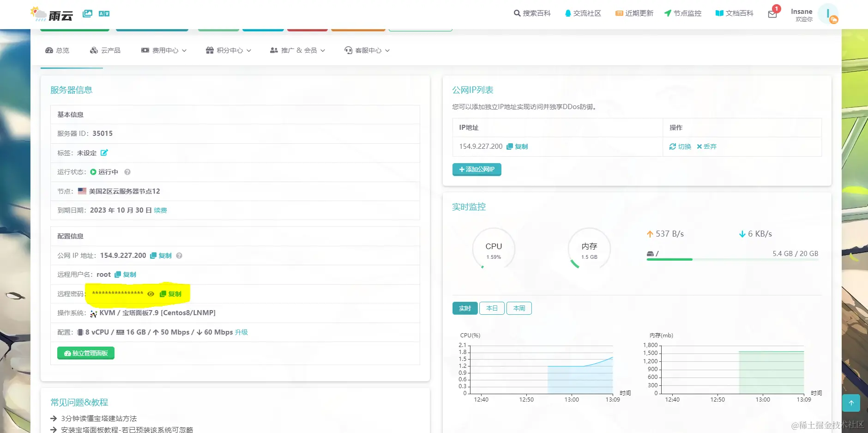
Task: Open the 安装宝塔面板教程 link
Action: click(x=127, y=430)
